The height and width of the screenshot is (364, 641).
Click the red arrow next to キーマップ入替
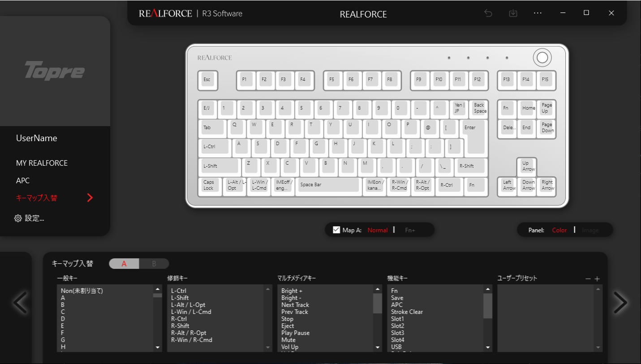90,197
